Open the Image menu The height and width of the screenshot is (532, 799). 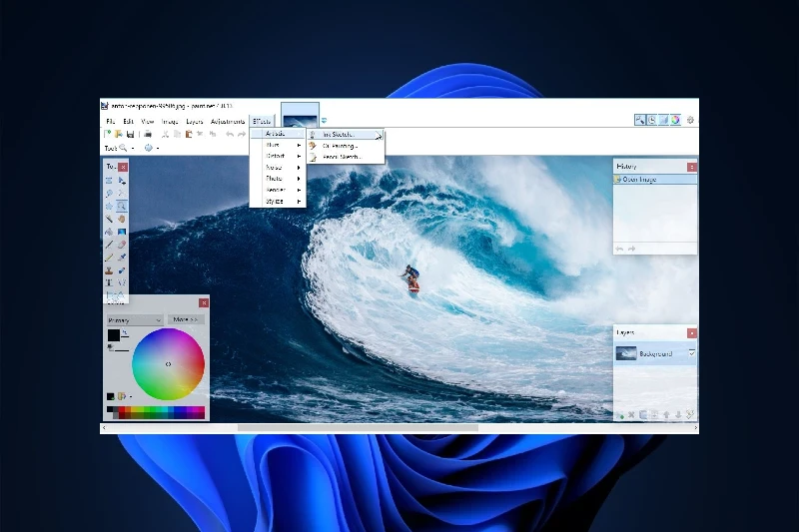[x=170, y=122]
